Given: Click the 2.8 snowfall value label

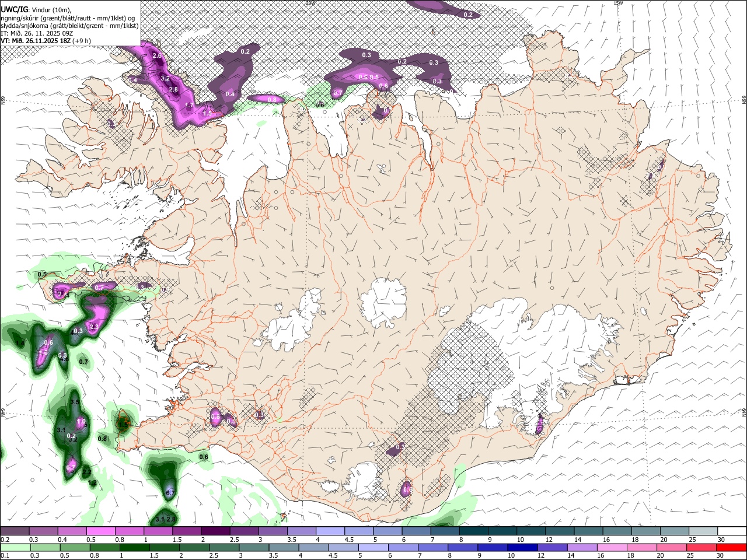Looking at the screenshot, I should coord(173,89).
